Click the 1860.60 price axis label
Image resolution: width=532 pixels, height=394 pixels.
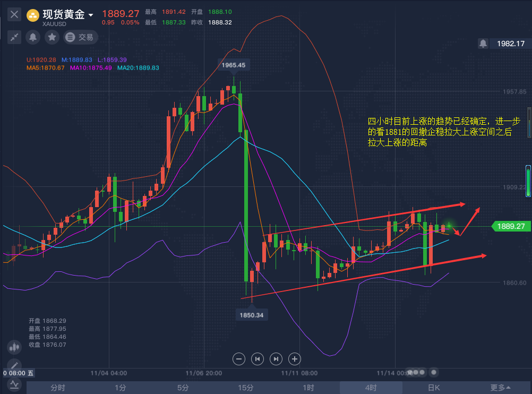coord(514,282)
